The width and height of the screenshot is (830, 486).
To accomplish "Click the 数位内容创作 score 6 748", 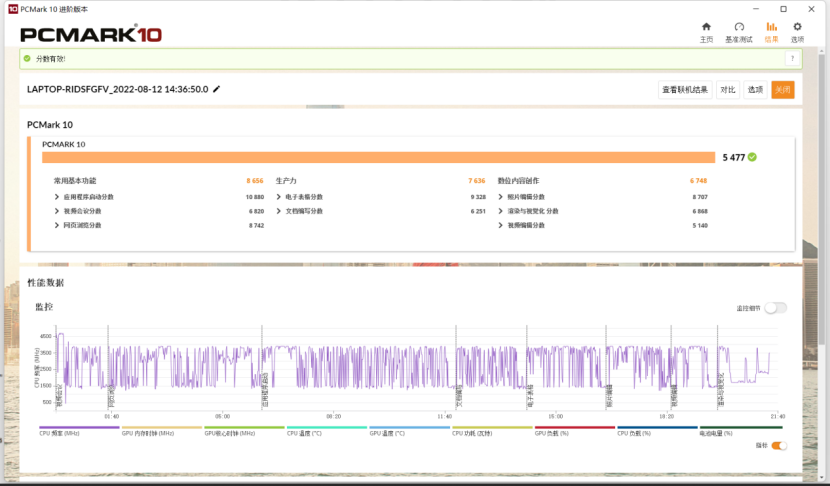I will [x=698, y=181].
